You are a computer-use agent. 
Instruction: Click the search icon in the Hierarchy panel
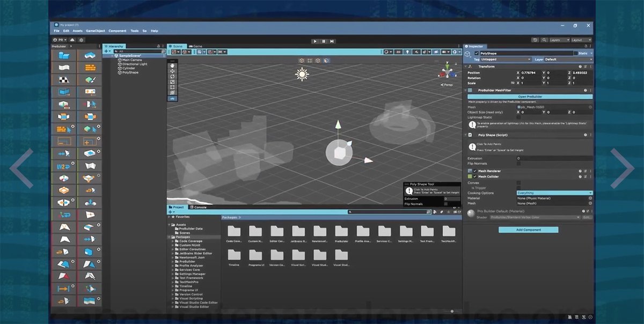coord(163,51)
